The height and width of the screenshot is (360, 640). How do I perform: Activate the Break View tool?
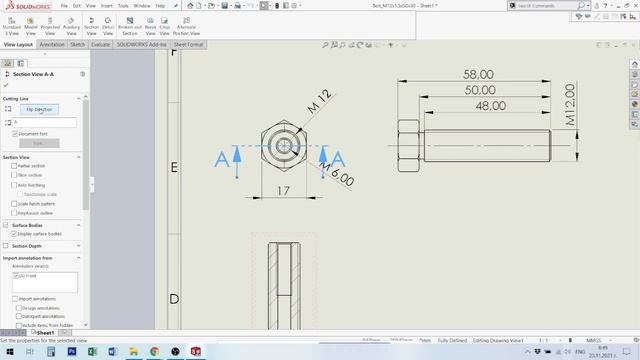(x=151, y=26)
